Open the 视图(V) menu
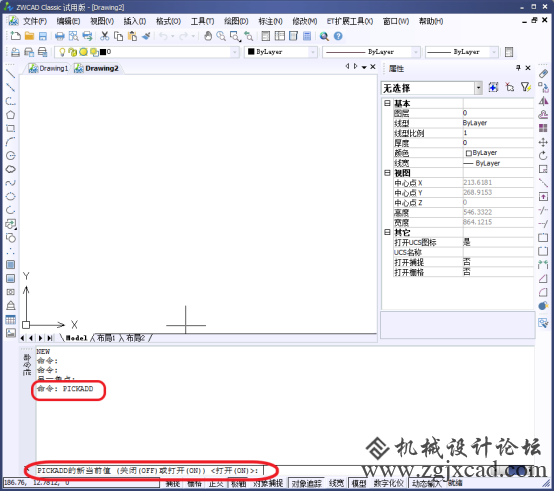The height and width of the screenshot is (491, 554). (102, 21)
